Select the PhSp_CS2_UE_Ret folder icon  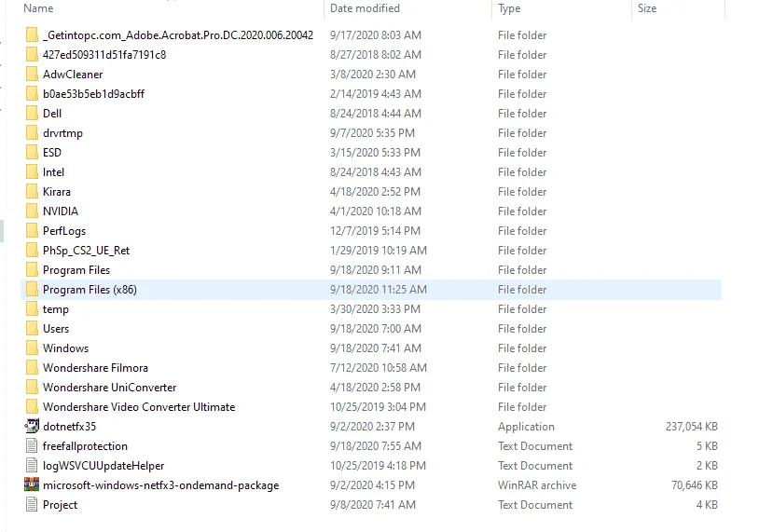[32, 250]
